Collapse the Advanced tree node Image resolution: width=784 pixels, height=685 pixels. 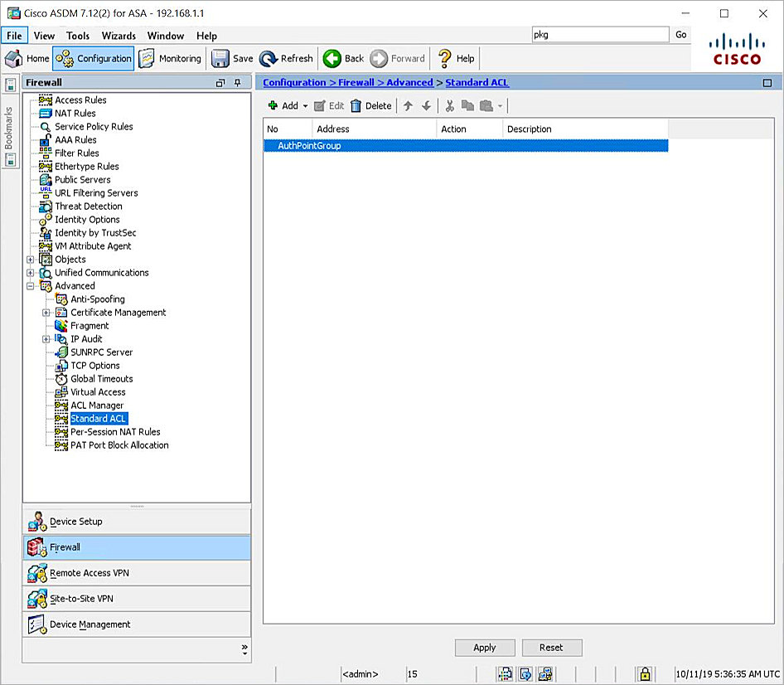pos(30,285)
